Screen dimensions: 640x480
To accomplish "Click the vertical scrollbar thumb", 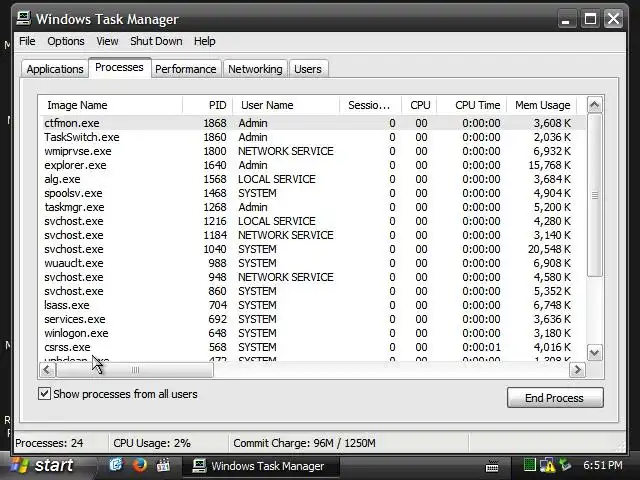I will tap(594, 195).
